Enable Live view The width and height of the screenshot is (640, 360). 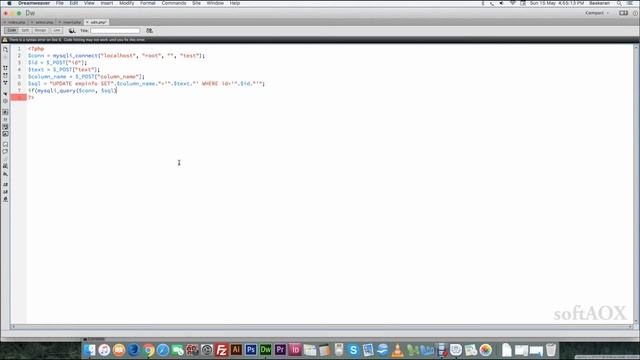56,31
